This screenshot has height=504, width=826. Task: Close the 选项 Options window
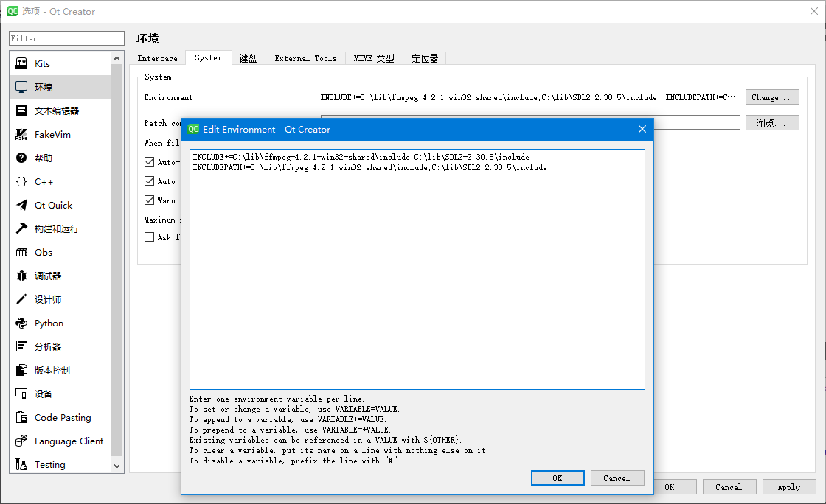814,11
